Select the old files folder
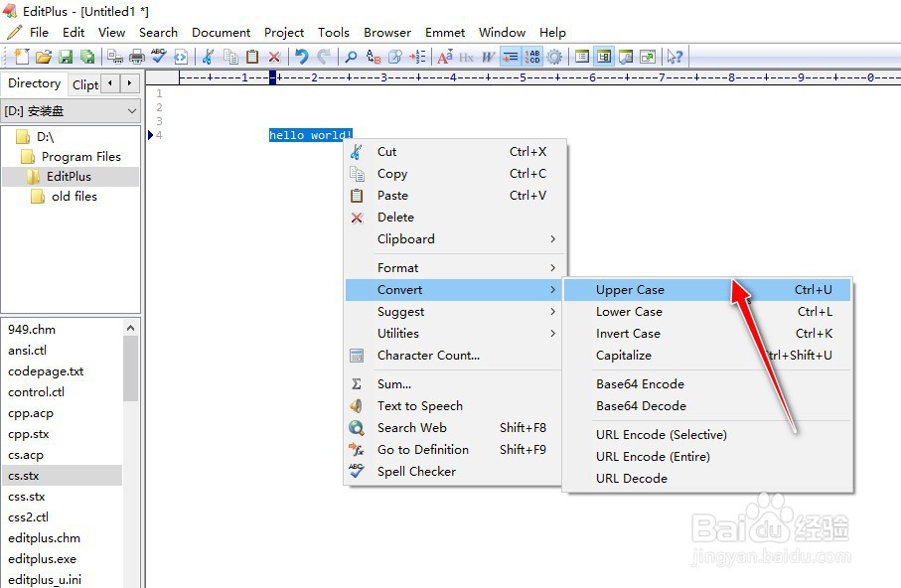 75,196
